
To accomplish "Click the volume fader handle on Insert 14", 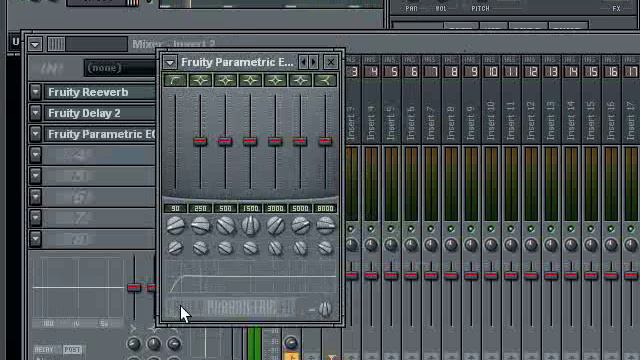I will [571, 276].
